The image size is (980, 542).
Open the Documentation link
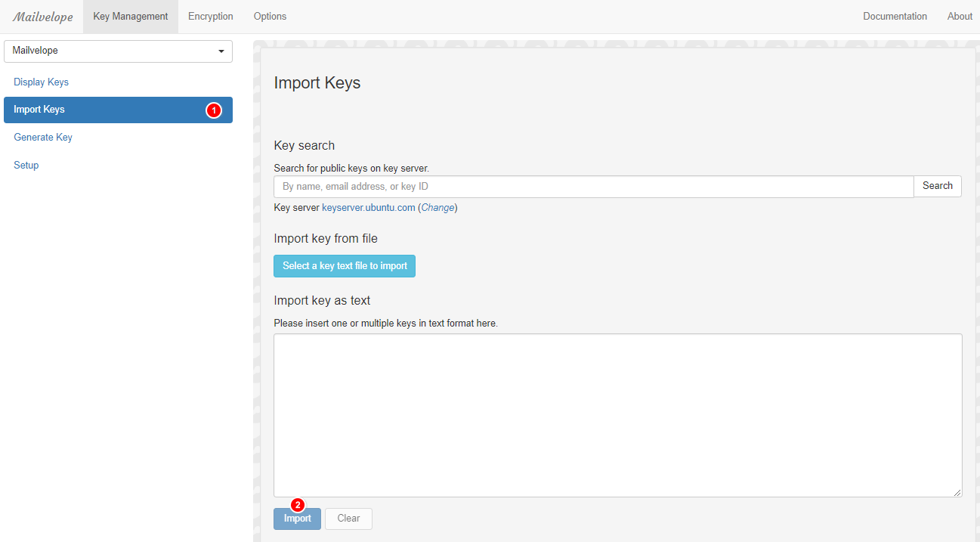pos(895,17)
